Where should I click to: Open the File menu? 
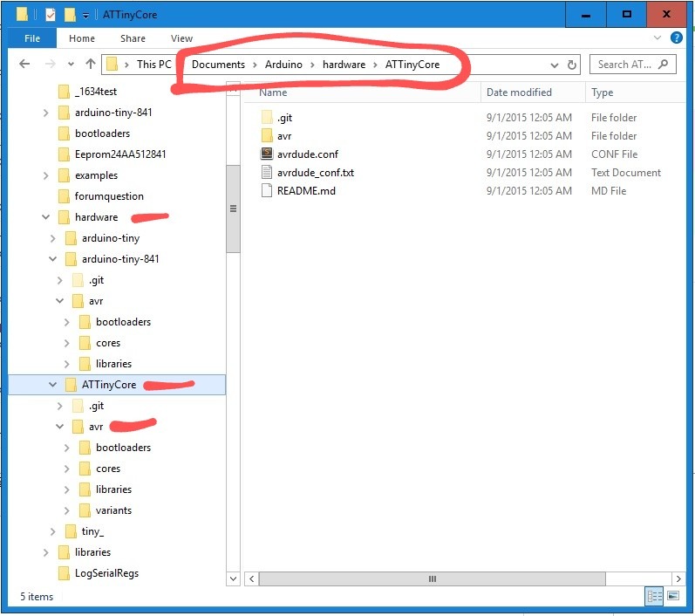(x=32, y=38)
